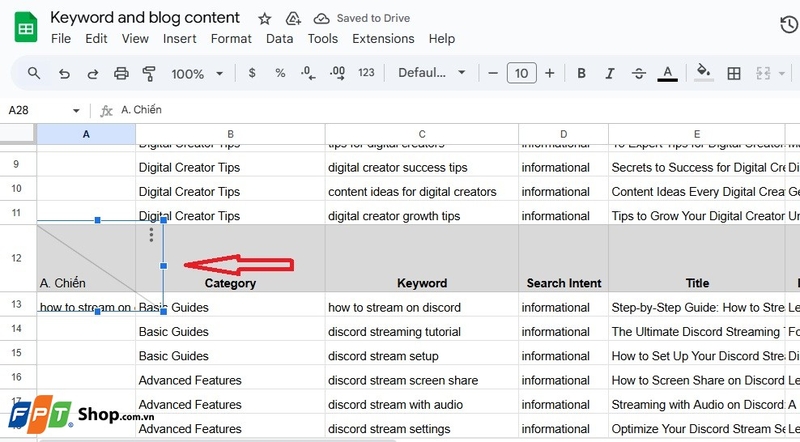
Task: Click the document title Keyword and blog content
Action: pos(145,18)
